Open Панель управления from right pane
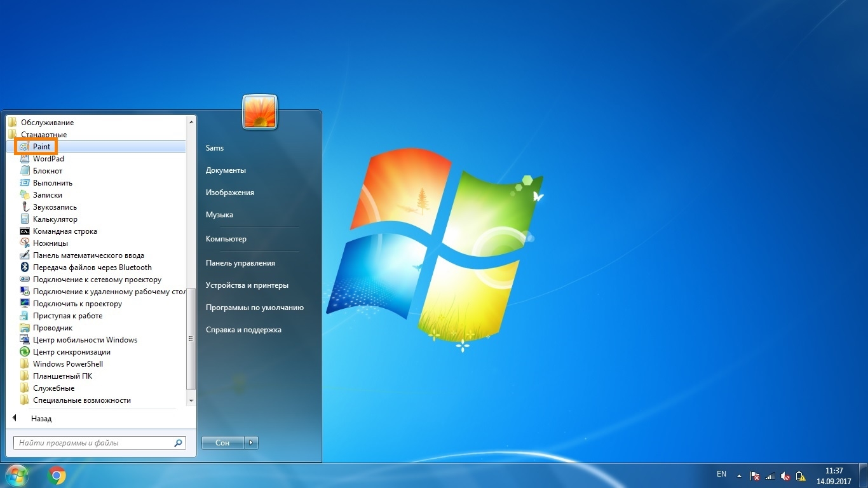This screenshot has width=868, height=488. point(240,263)
